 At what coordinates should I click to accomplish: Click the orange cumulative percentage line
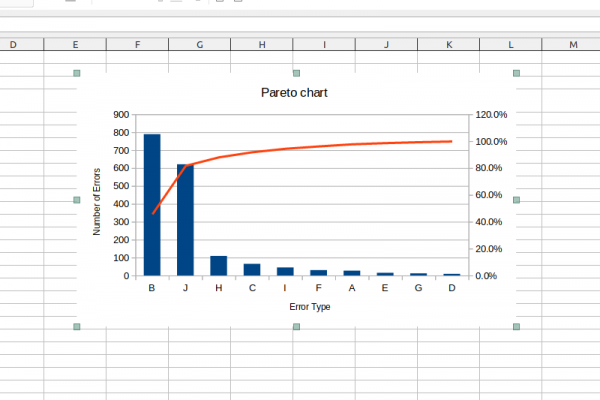350,146
